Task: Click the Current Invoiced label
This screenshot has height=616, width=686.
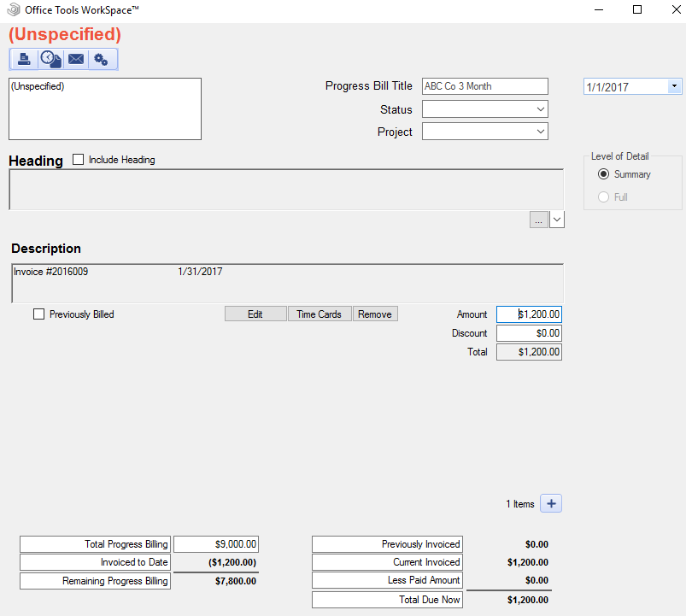Action: [x=387, y=562]
